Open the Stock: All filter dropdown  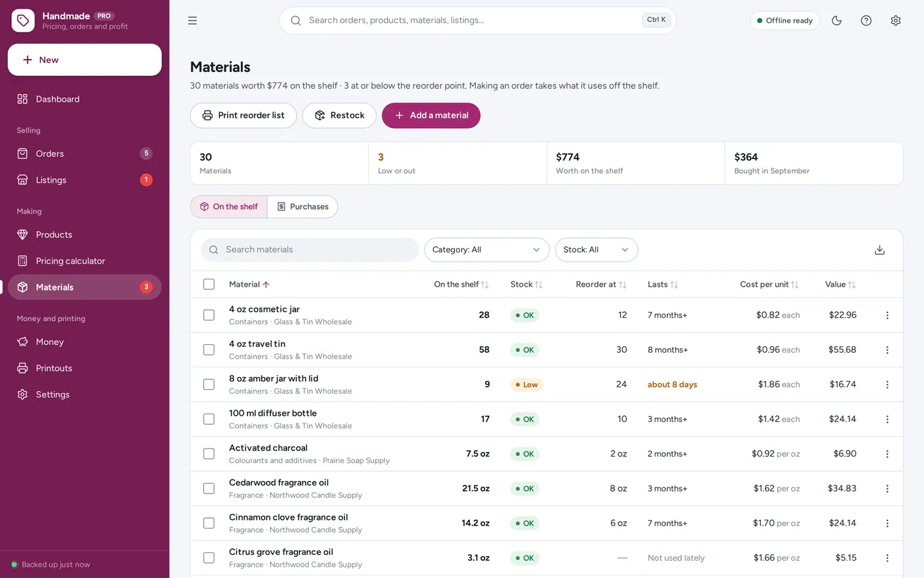pos(597,250)
